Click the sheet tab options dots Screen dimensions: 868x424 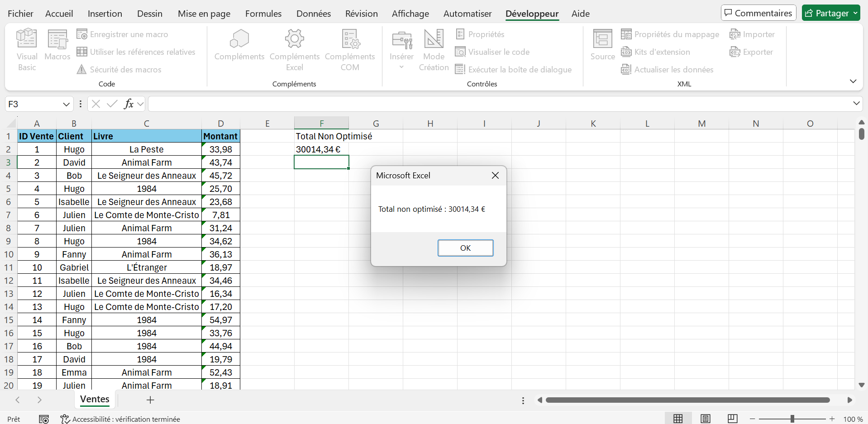coord(523,400)
